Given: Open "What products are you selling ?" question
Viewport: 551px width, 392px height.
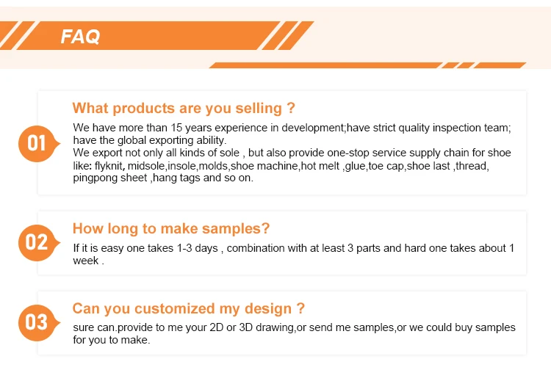Looking at the screenshot, I should [x=184, y=109].
